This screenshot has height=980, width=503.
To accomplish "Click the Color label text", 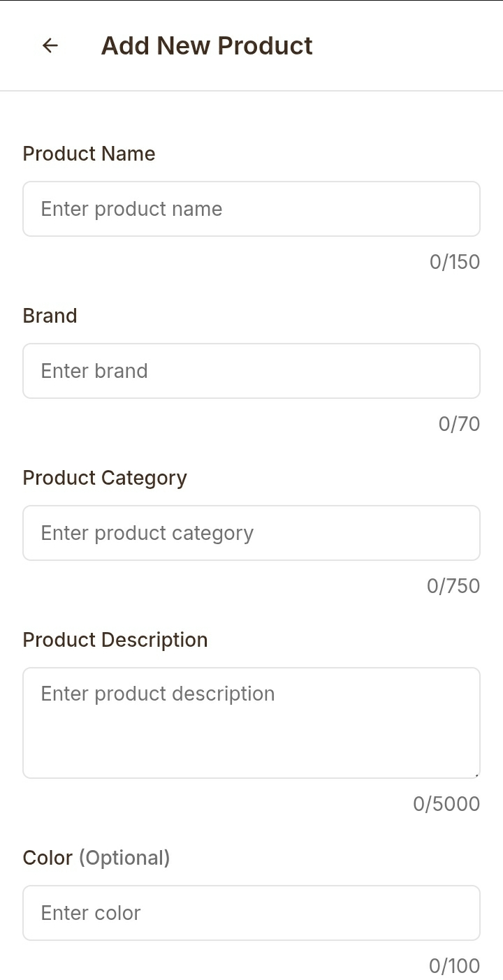I will point(48,858).
